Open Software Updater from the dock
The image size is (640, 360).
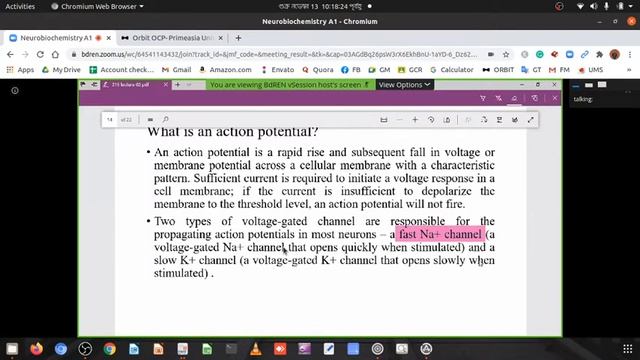pyautogui.click(x=426, y=349)
